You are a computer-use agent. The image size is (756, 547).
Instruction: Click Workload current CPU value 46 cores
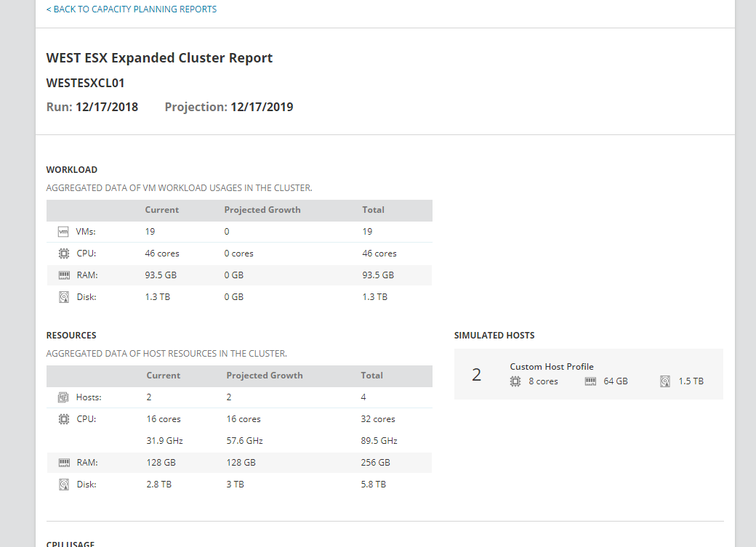[x=162, y=254]
